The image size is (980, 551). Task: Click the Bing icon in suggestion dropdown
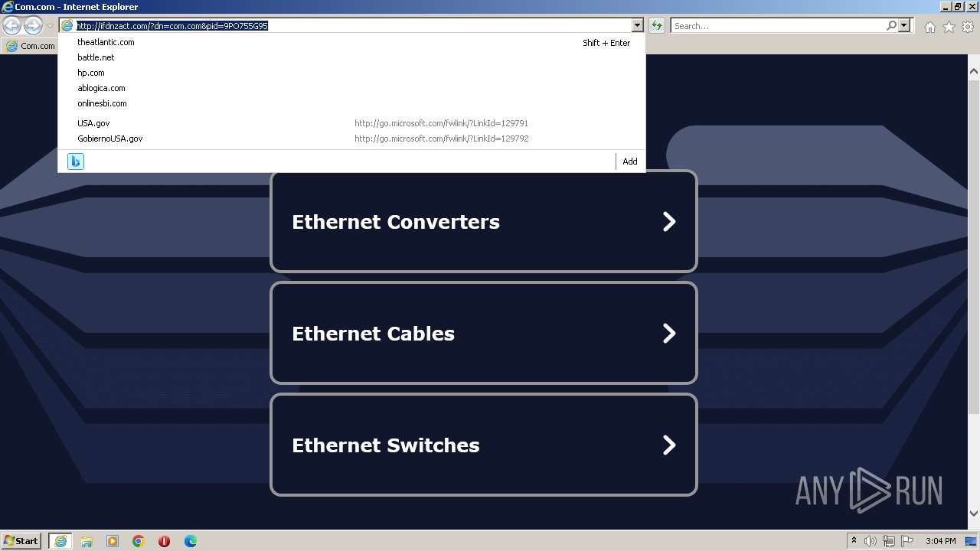pos(76,161)
